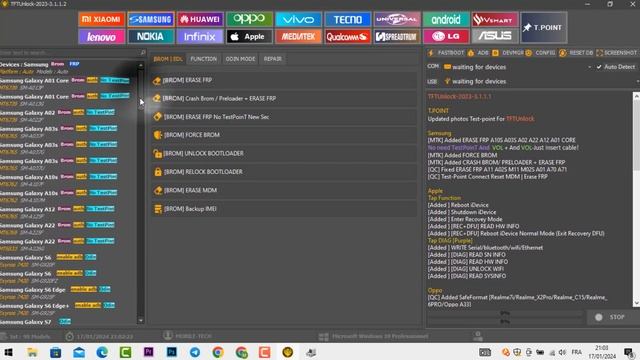640x360 pixels.
Task: Select the Vsmart brand button
Action: coord(495,19)
